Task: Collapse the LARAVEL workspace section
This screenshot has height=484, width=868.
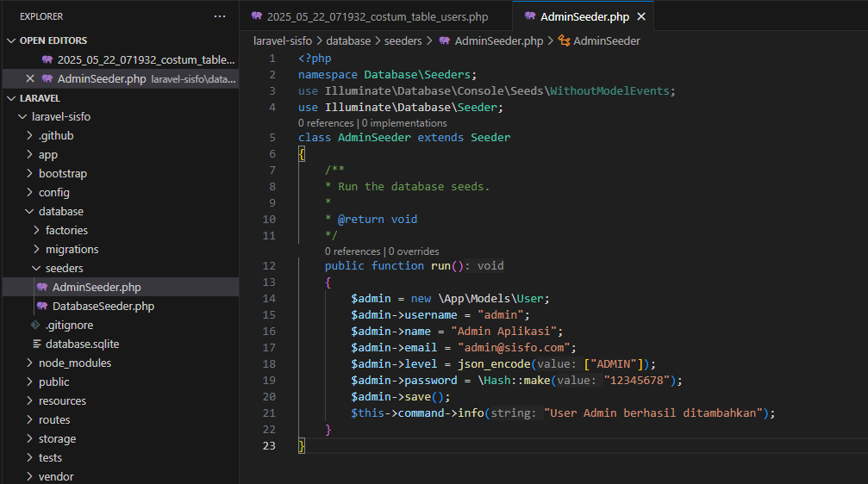Action: tap(11, 98)
